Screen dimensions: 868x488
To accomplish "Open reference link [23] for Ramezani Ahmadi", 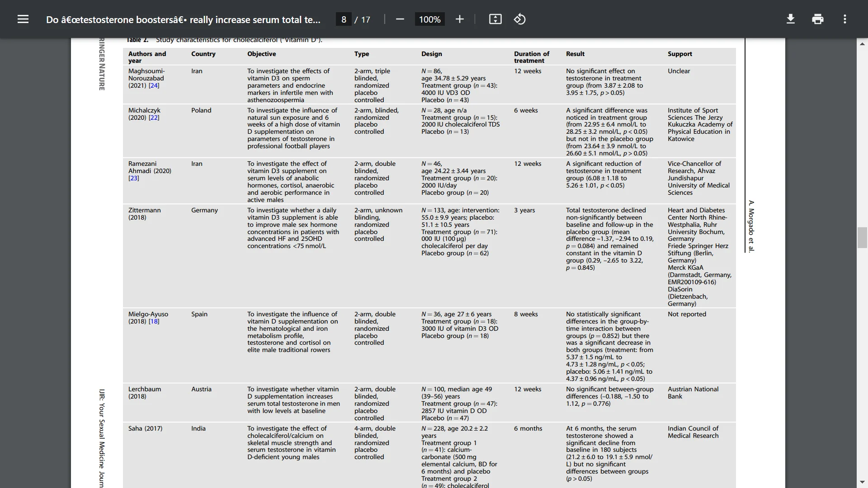I will (x=134, y=178).
